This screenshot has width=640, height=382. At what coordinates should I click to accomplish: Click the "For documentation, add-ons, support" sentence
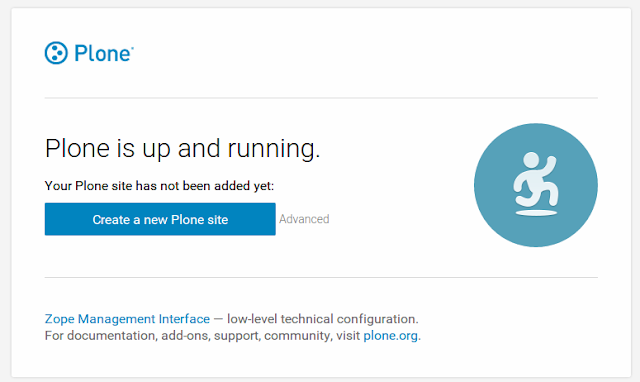[233, 335]
